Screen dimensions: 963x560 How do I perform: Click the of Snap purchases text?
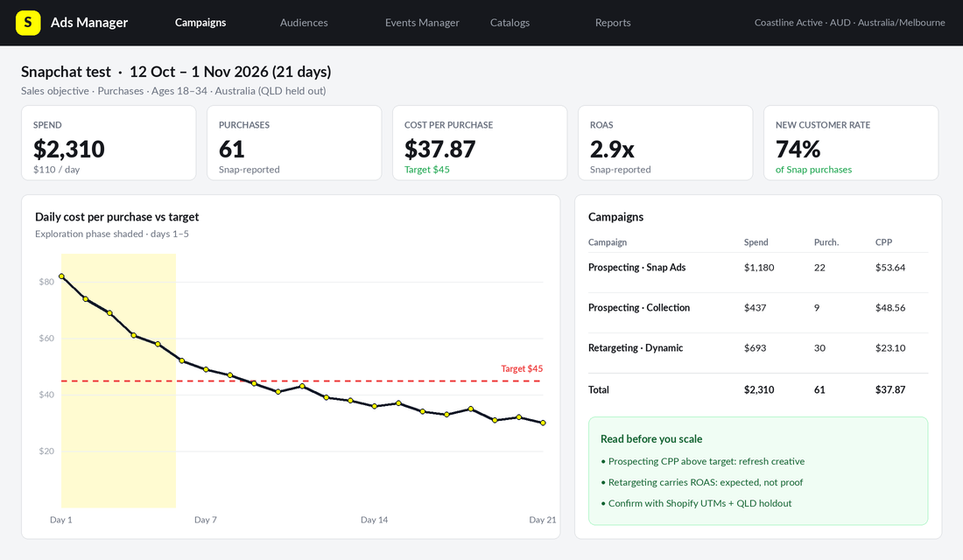pos(813,170)
